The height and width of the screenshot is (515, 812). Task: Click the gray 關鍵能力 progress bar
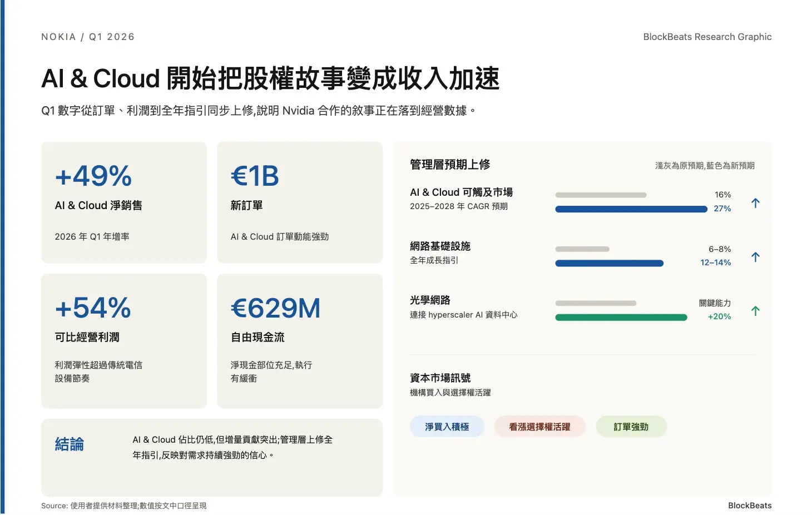(596, 303)
